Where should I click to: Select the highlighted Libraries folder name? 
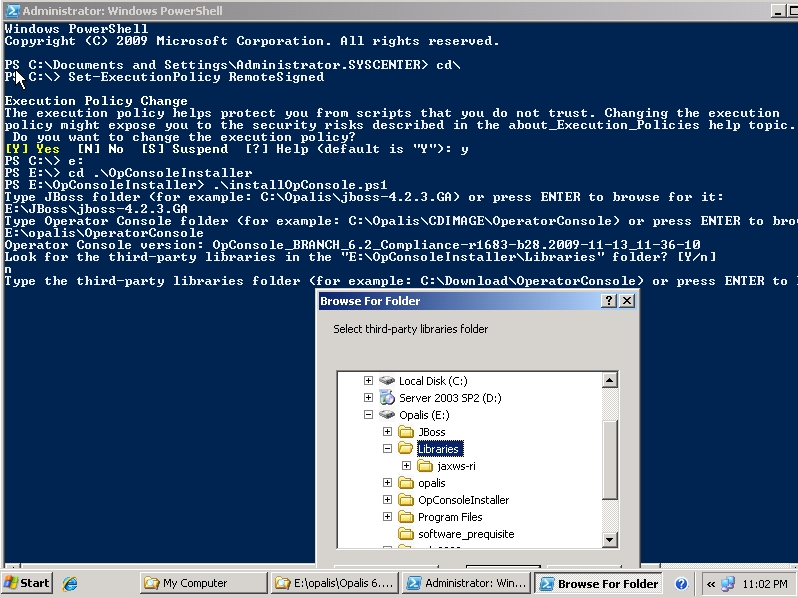click(x=440, y=449)
